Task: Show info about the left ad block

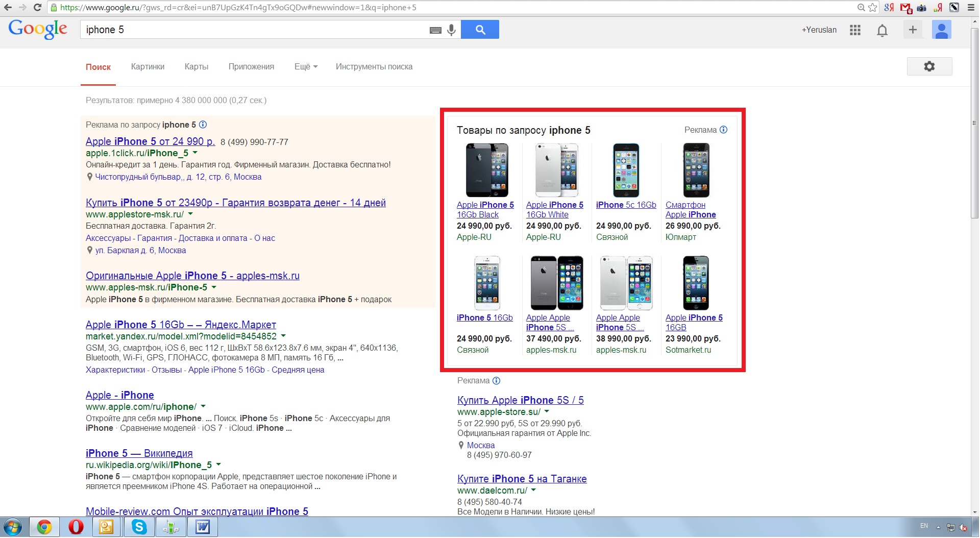Action: [203, 125]
